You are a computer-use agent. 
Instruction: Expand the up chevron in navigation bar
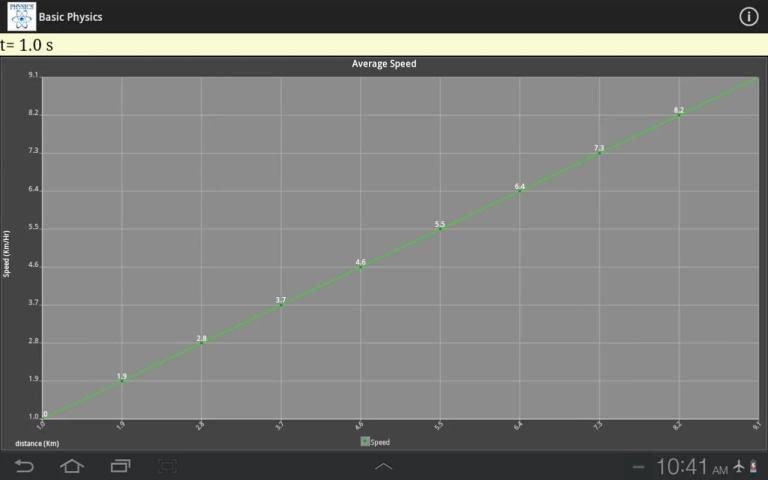[x=384, y=467]
